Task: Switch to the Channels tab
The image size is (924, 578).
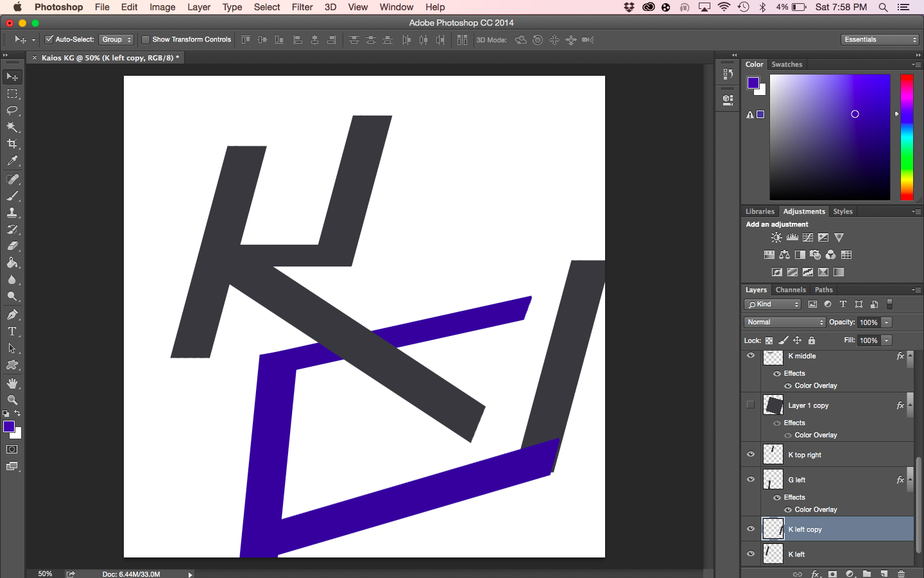Action: click(x=791, y=290)
